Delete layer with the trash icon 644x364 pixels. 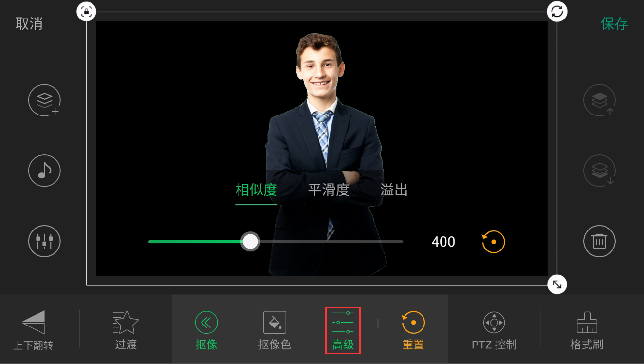click(x=599, y=241)
